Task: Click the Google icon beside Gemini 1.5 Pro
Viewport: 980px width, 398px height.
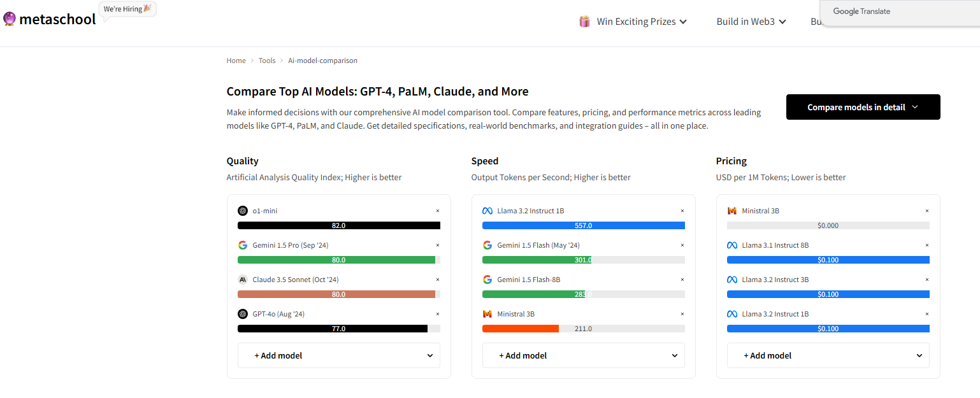Action: pos(243,245)
